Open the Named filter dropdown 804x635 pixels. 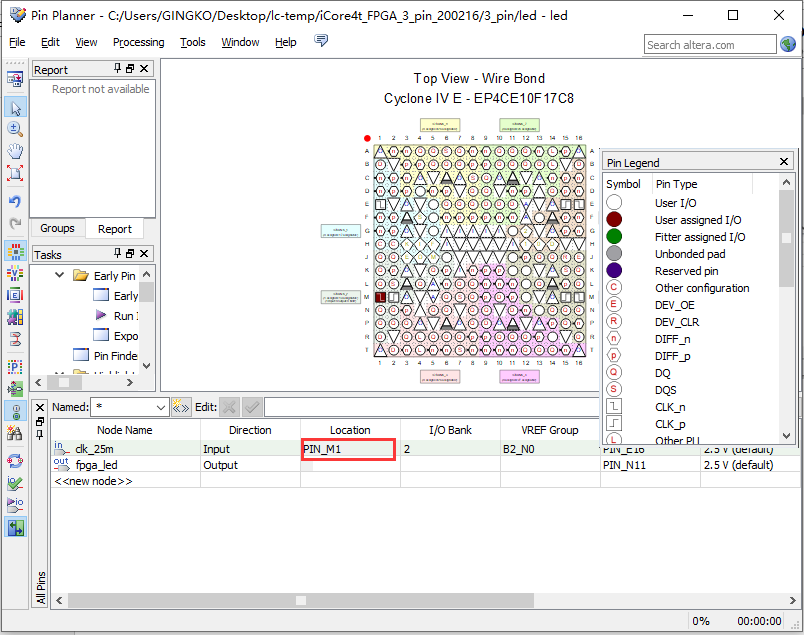[161, 407]
